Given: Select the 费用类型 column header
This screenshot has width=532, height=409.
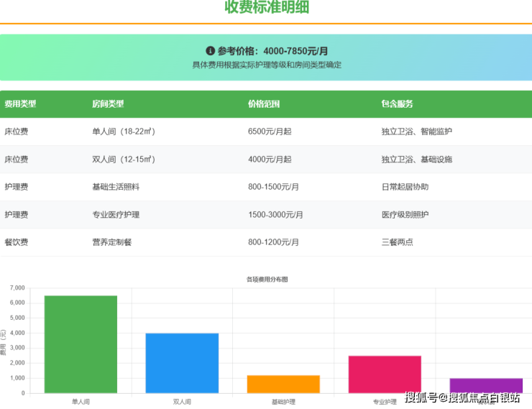Looking at the screenshot, I should click(x=20, y=104).
